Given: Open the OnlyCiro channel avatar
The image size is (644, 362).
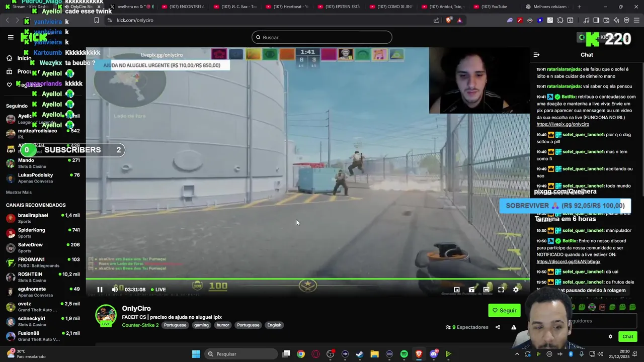Looking at the screenshot, I should pyautogui.click(x=106, y=315).
